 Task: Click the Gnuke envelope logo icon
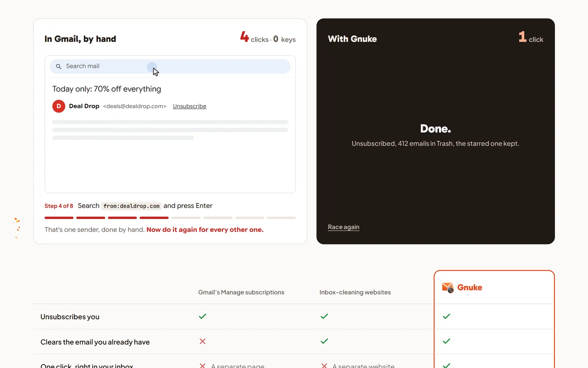[x=448, y=287]
